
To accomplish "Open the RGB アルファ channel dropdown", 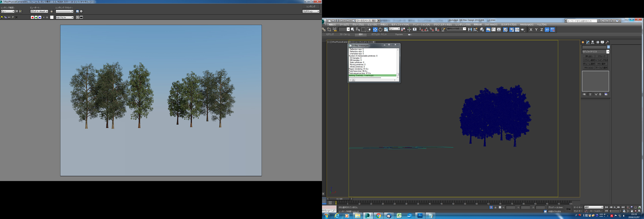I will [65, 17].
